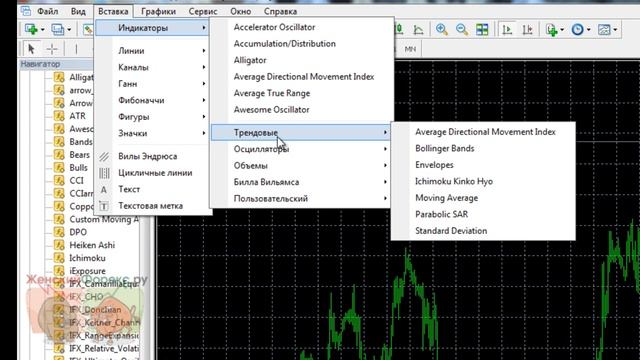Select ATR in Navigator tree
The image size is (640, 360).
point(77,116)
